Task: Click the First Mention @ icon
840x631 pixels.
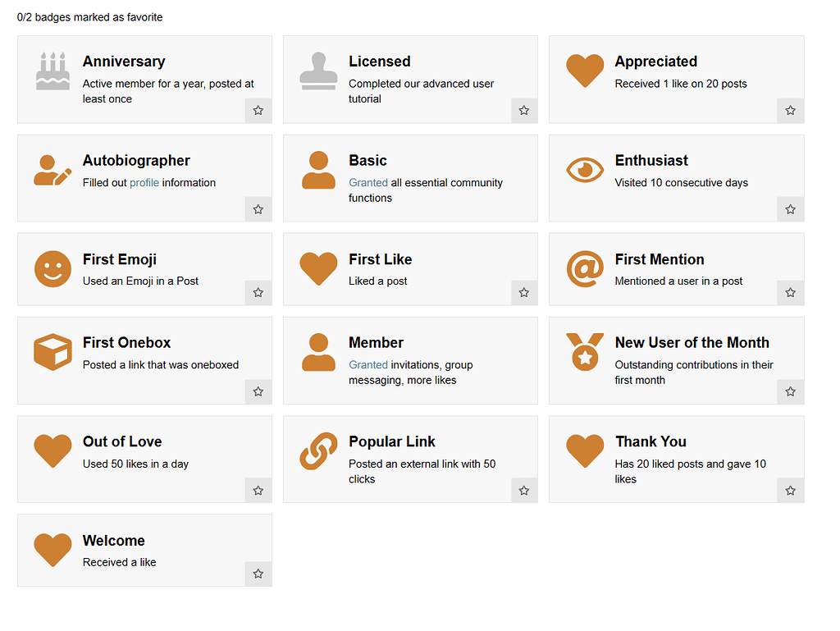Action: 585,270
